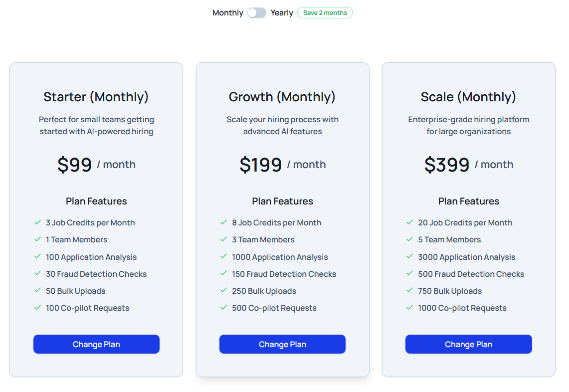The height and width of the screenshot is (392, 569).
Task: Click checkmark beside 150 Fraud Detection Checks
Action: point(223,274)
